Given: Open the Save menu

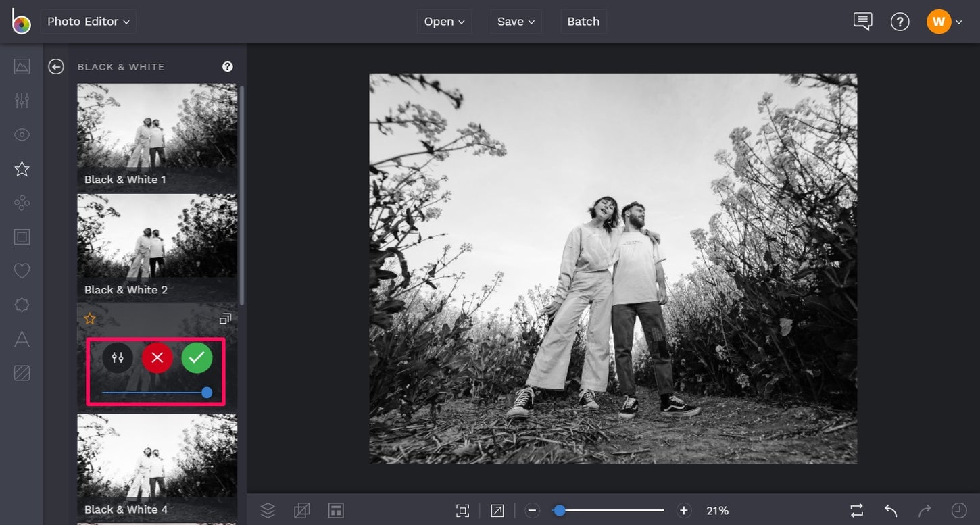Looking at the screenshot, I should pyautogui.click(x=516, y=22).
